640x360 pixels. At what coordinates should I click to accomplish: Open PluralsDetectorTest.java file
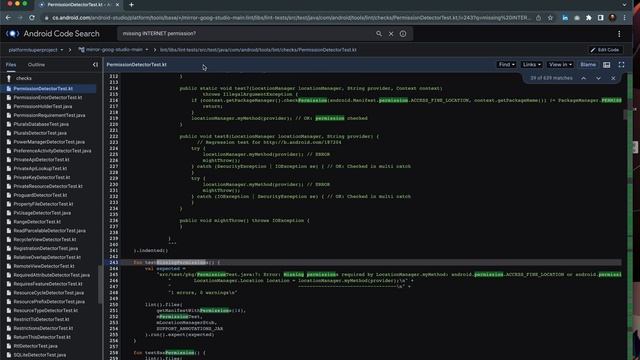[40, 133]
